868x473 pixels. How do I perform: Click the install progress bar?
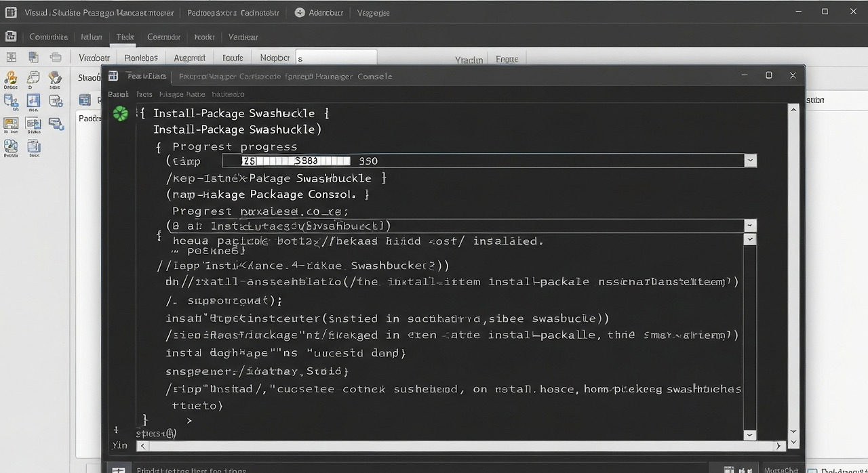click(296, 161)
